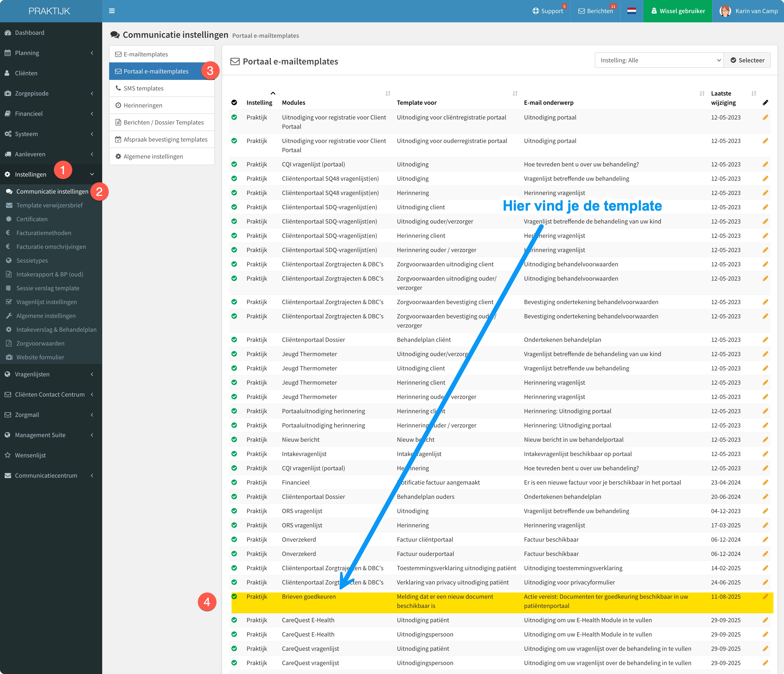Edit the Uitnodiging voor ouderregistratie portaal template
This screenshot has width=784, height=674.
765,141
